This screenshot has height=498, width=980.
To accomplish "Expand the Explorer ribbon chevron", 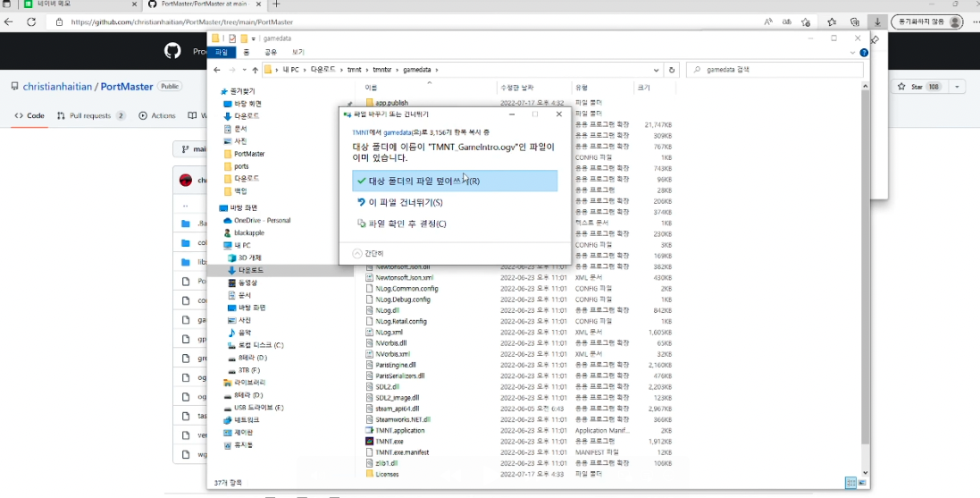I will (x=854, y=53).
